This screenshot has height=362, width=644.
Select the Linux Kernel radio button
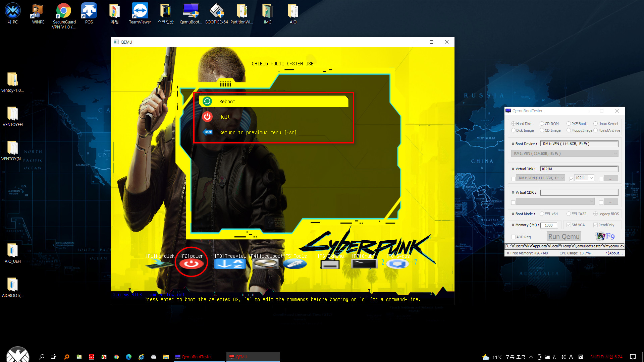(595, 124)
